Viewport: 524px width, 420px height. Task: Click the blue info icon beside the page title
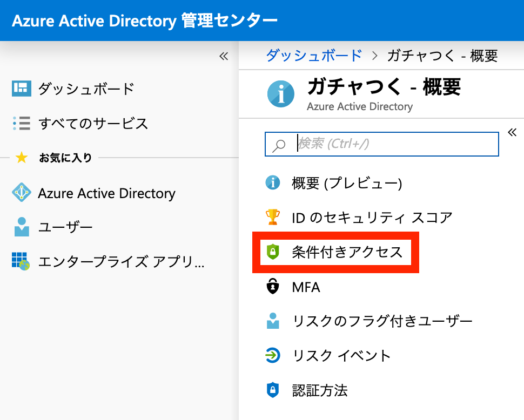[x=281, y=94]
